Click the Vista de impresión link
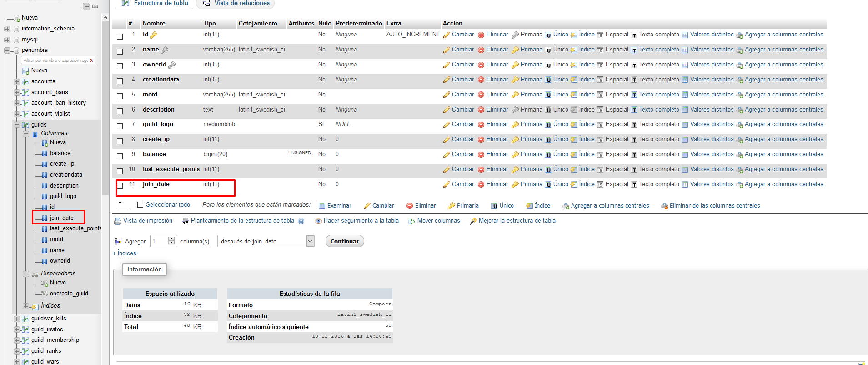Image resolution: width=868 pixels, height=365 pixels. (x=148, y=221)
